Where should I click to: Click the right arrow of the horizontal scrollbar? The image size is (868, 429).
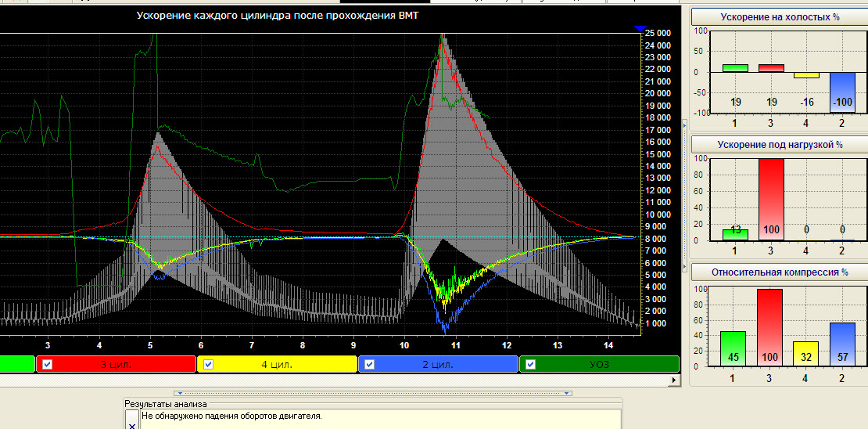click(674, 380)
